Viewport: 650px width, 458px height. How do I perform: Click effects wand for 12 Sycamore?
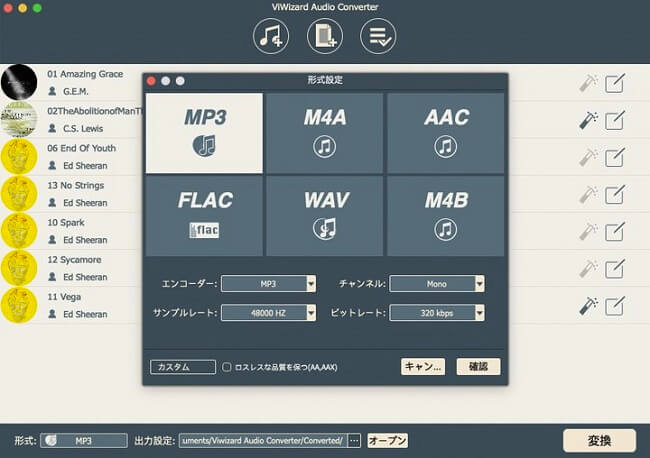(x=588, y=269)
